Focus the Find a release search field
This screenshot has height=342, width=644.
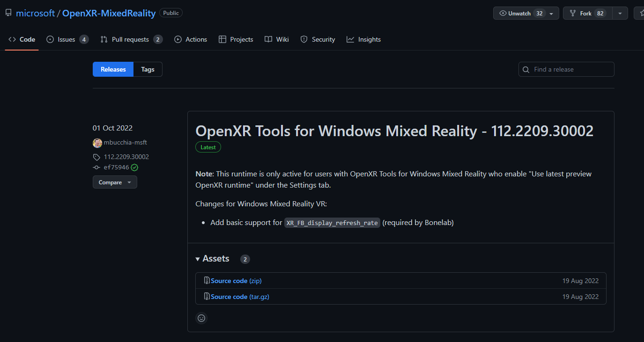(566, 69)
